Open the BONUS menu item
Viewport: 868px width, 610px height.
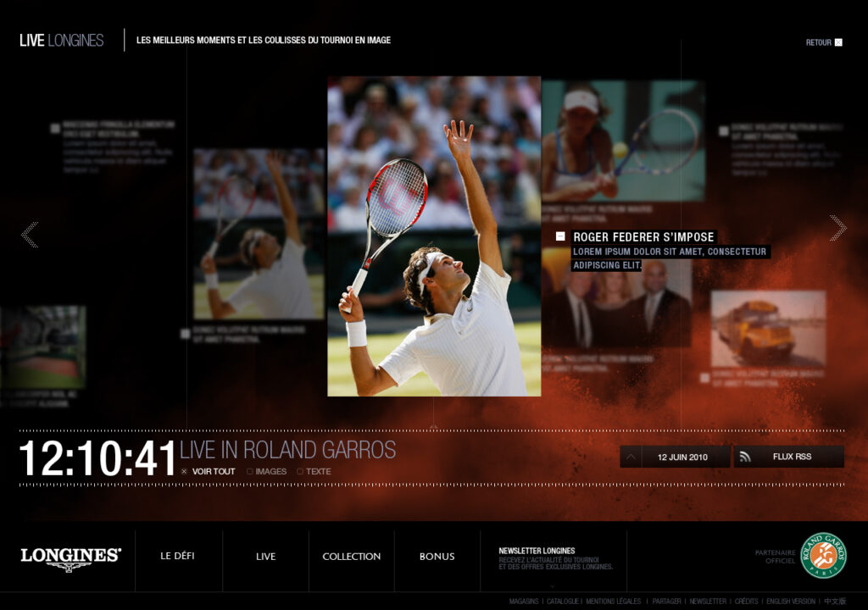(437, 557)
